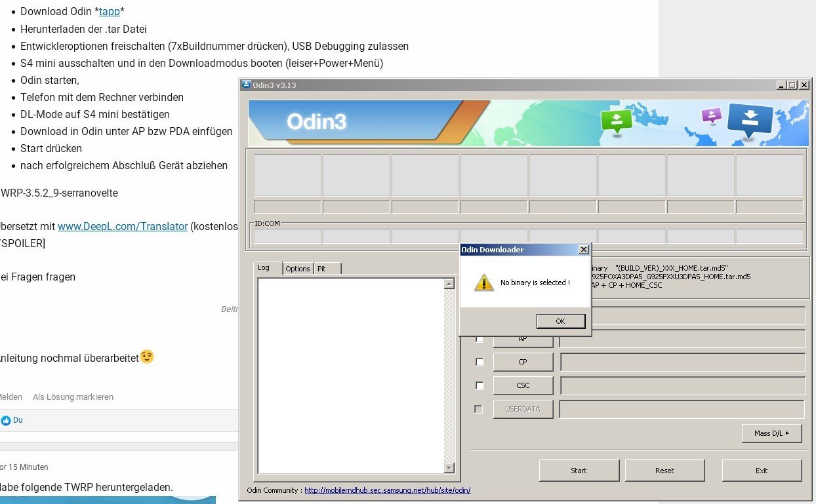The image size is (816, 504).
Task: Click the winking emoji after überarbeitet
Action: (x=147, y=357)
